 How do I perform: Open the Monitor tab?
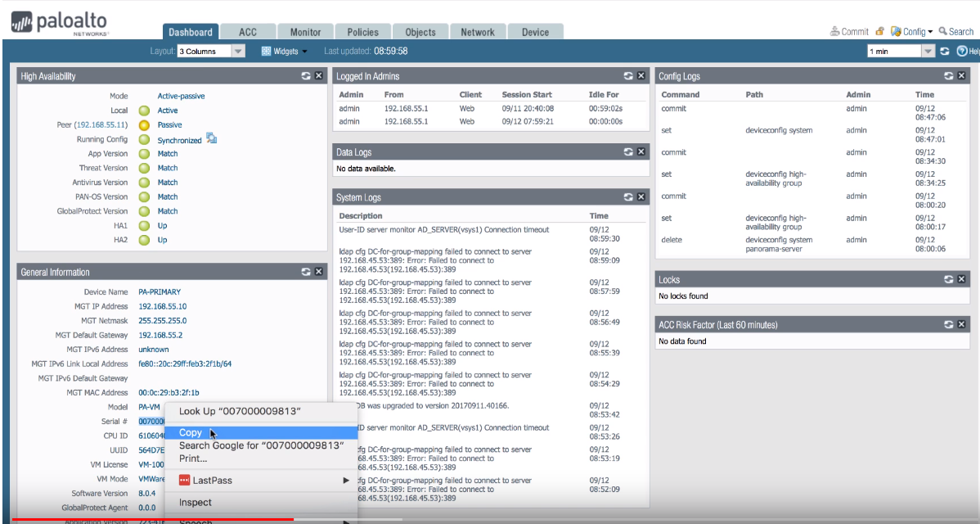pyautogui.click(x=305, y=32)
